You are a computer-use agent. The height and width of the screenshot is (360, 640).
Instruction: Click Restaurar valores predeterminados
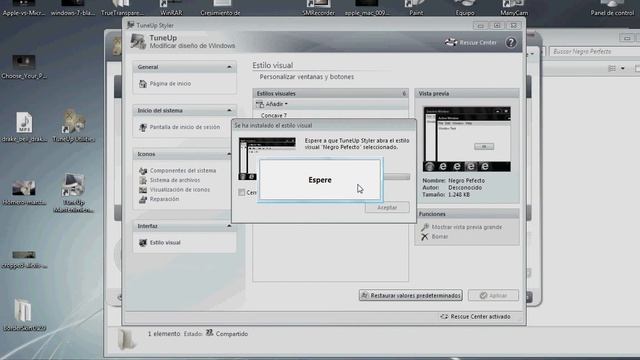click(411, 296)
